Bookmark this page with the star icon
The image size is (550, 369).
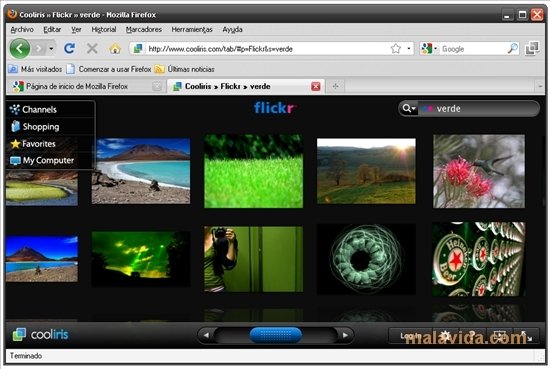click(x=396, y=48)
